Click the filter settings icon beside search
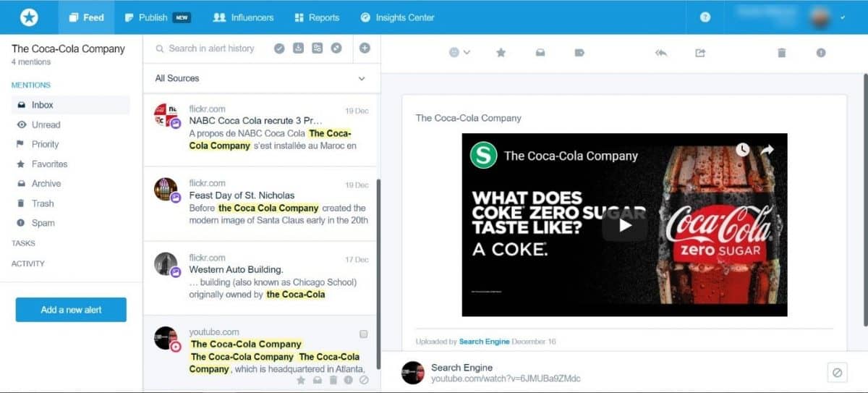 (x=317, y=48)
